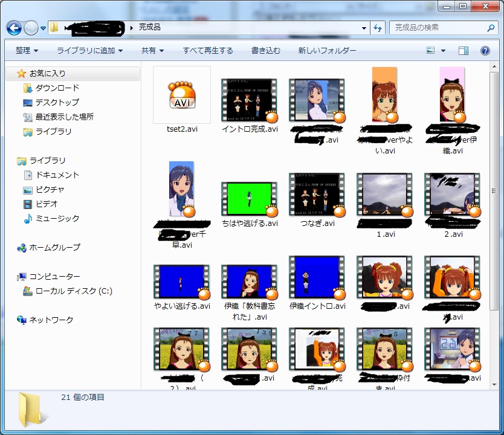Select the 伊織イントロ.avi thumbnail
This screenshot has height=435, width=504.
pos(317,277)
